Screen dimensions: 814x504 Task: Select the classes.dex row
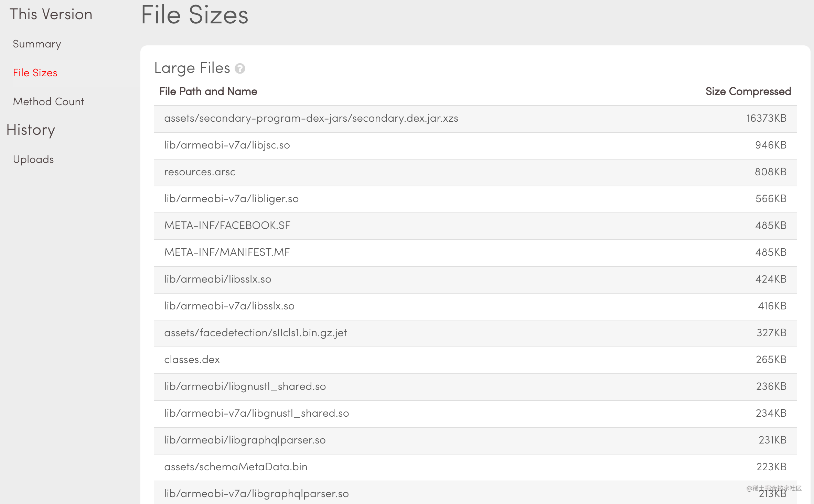coord(475,360)
